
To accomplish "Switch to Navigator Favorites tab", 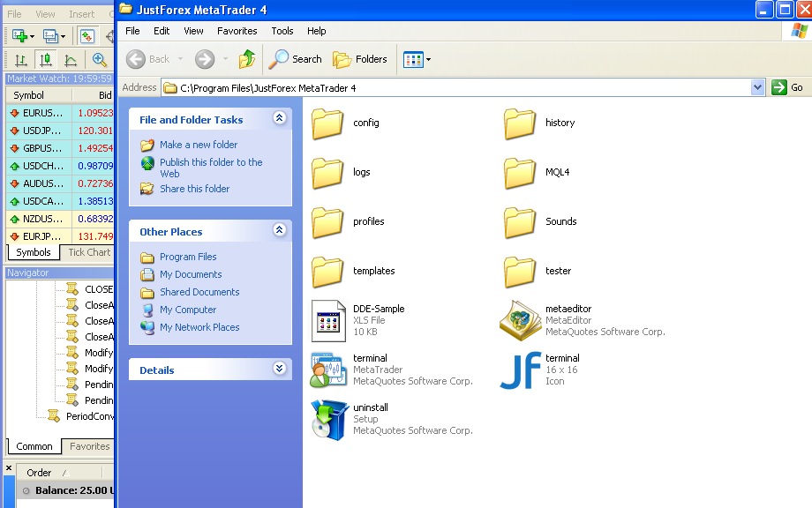I will click(x=89, y=446).
